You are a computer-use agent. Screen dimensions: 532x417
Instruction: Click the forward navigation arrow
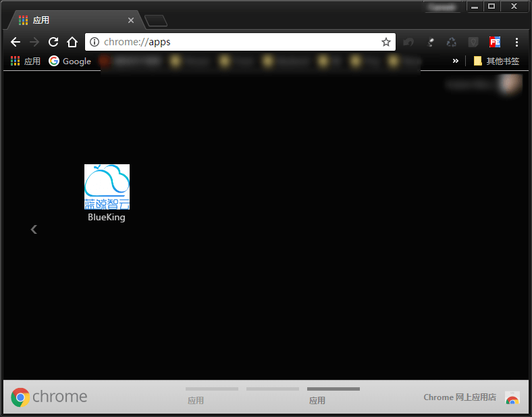[34, 42]
